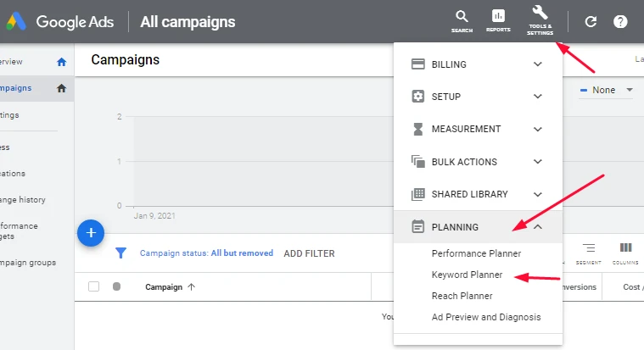Open the None metric dropdown

[x=606, y=90]
